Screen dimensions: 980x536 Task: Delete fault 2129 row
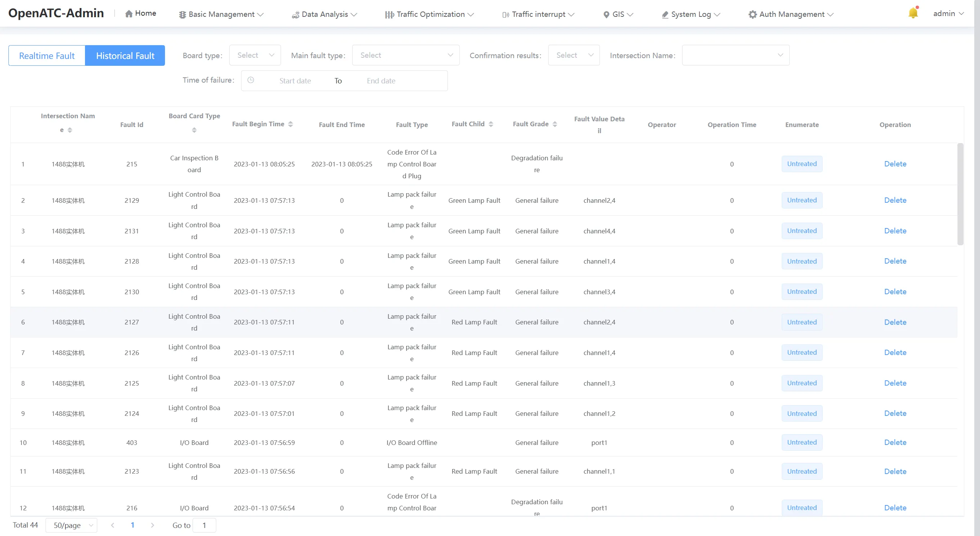coord(895,200)
